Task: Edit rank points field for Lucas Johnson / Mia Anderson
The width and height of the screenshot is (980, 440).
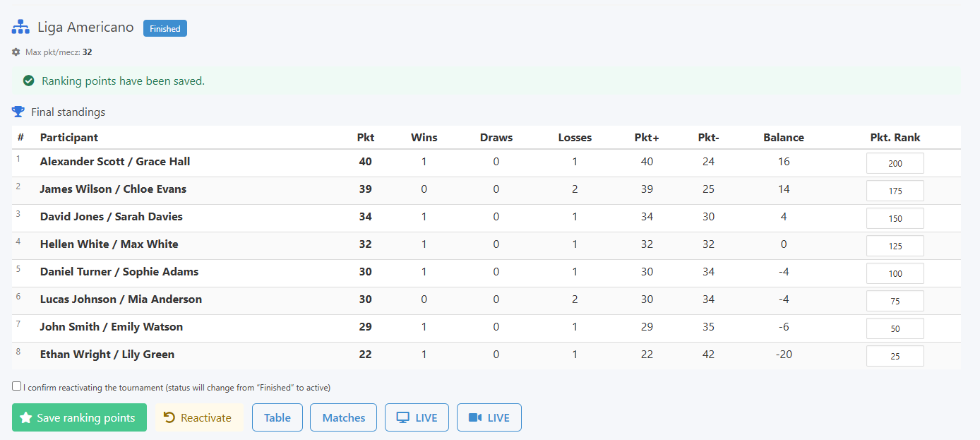Action: [895, 301]
